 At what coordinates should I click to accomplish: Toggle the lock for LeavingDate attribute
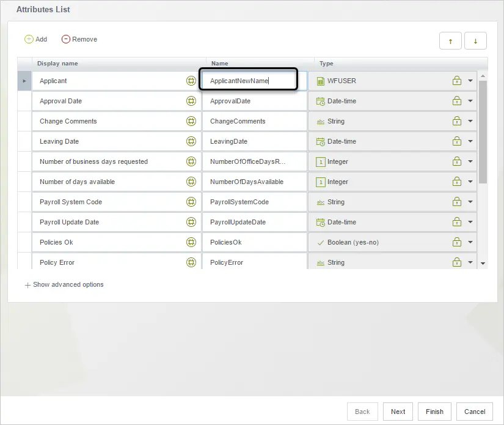click(x=457, y=141)
